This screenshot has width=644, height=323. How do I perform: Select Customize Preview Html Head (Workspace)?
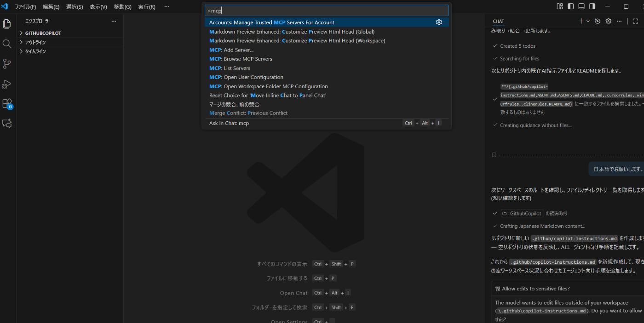tap(327, 40)
